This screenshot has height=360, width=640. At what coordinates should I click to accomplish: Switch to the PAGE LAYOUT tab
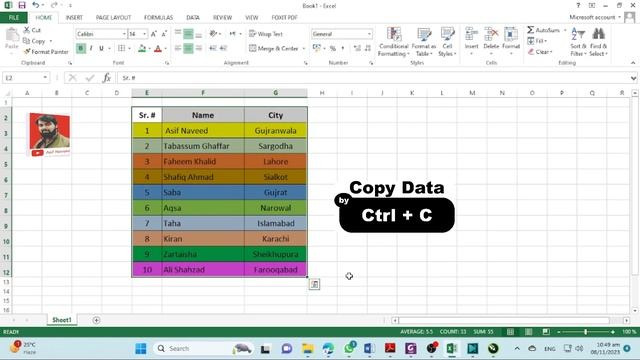[x=113, y=18]
